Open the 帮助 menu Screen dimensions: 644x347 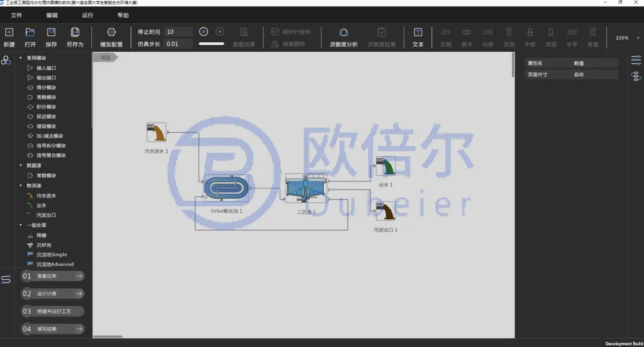pos(123,15)
